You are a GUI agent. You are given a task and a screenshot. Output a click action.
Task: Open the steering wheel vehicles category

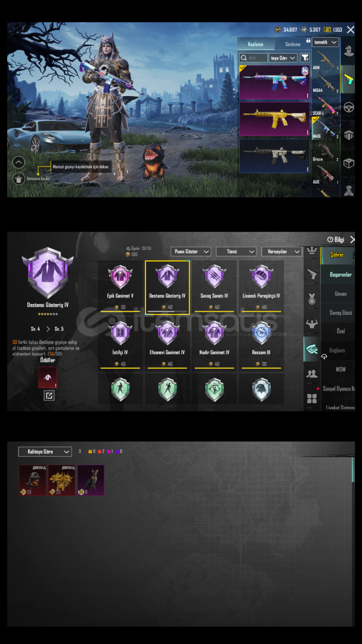pyautogui.click(x=348, y=107)
